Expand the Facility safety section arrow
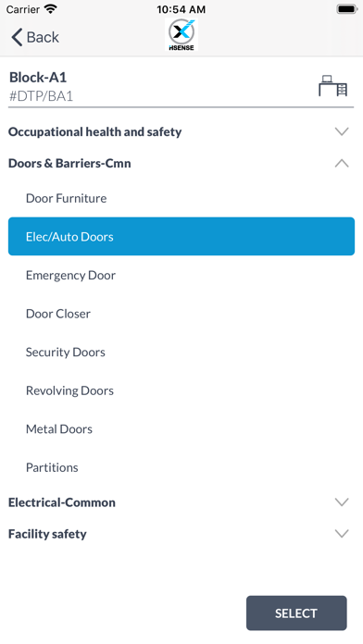Screen dimensions: 363x644 point(342,533)
